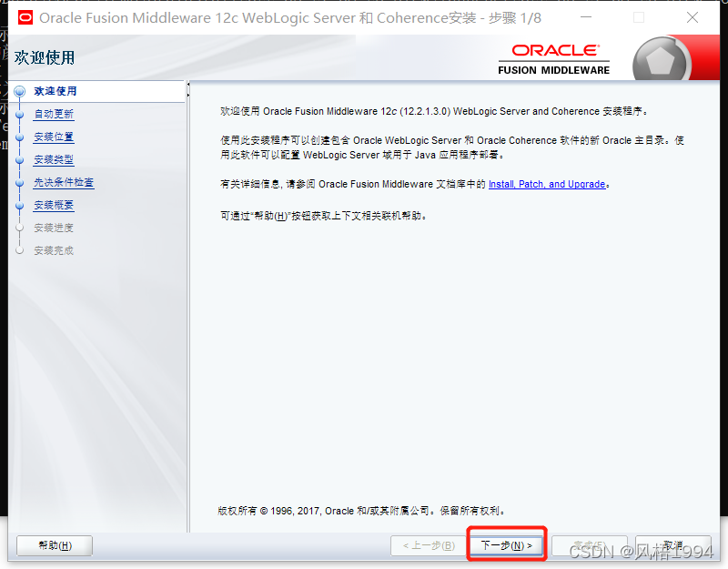Click the 自动更新 step bullet icon
Image resolution: width=728 pixels, height=569 pixels.
coord(19,114)
